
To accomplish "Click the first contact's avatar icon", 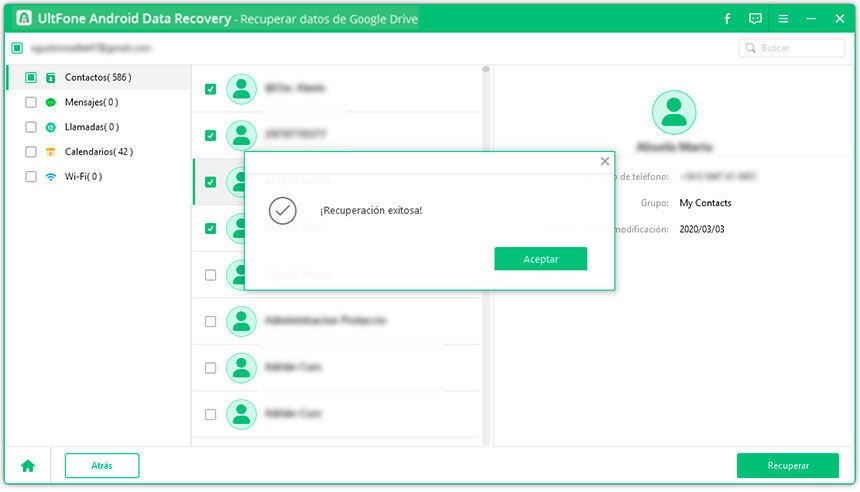I will 241,89.
